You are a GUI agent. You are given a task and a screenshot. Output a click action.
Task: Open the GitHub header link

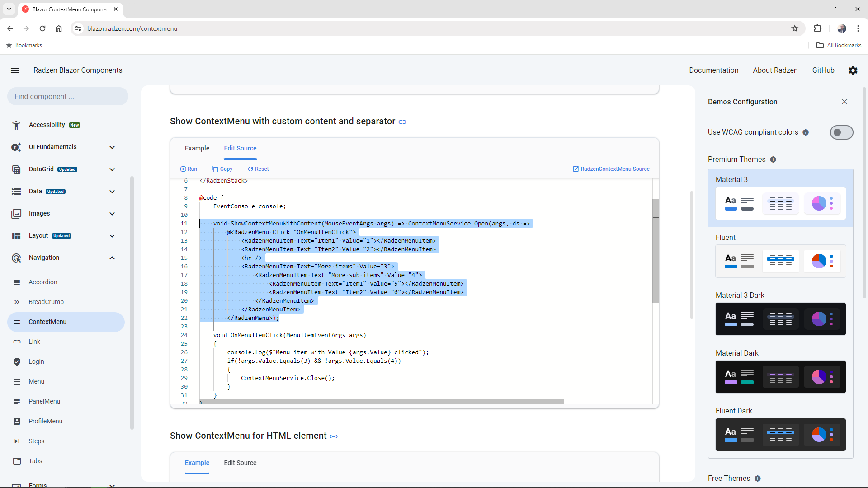click(823, 70)
